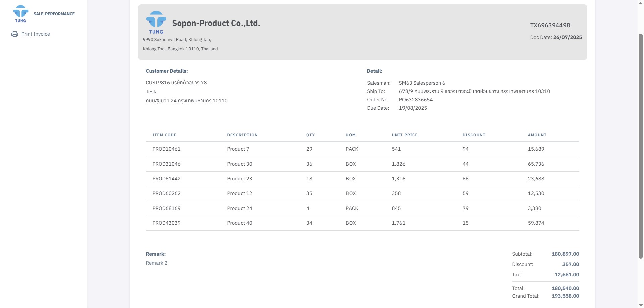Image resolution: width=644 pixels, height=308 pixels.
Task: Click unit price 1,316 for Product 23
Action: 398,179
